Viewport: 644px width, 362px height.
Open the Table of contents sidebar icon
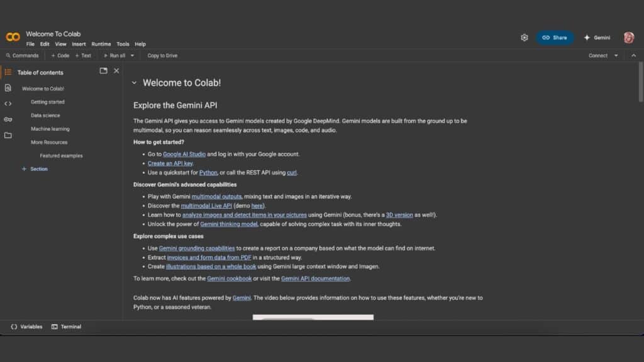[x=8, y=72]
